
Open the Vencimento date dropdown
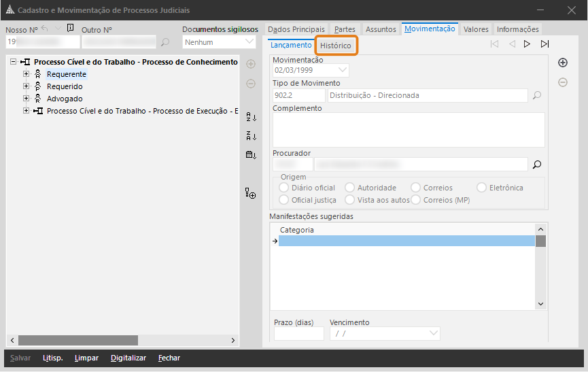(434, 333)
